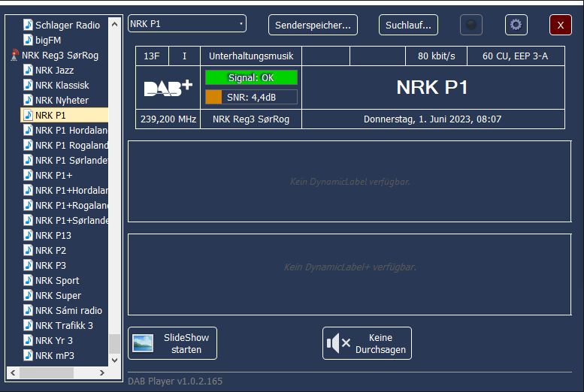Click the NRK Reg3 SørRog antenna icon
Image resolution: width=584 pixels, height=392 pixels.
tap(14, 56)
